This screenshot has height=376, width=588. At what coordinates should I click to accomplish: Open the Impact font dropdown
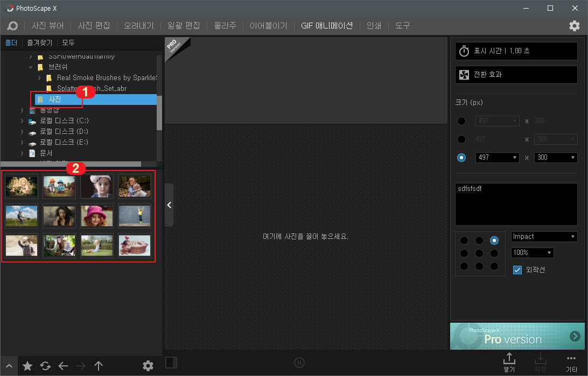(544, 237)
